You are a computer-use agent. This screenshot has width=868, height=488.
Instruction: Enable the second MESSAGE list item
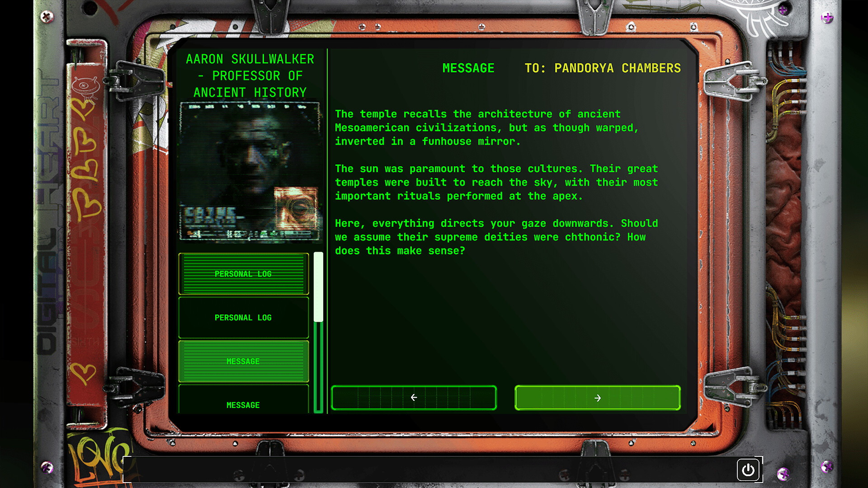click(243, 404)
